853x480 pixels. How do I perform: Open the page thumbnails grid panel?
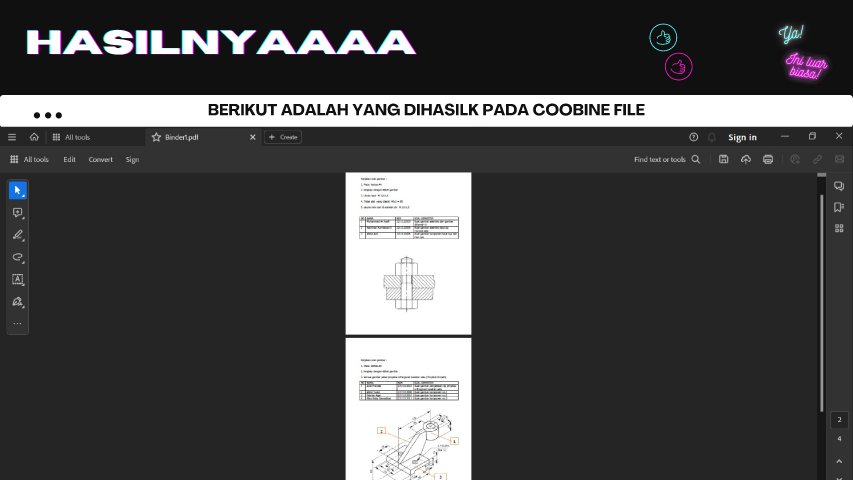839,228
